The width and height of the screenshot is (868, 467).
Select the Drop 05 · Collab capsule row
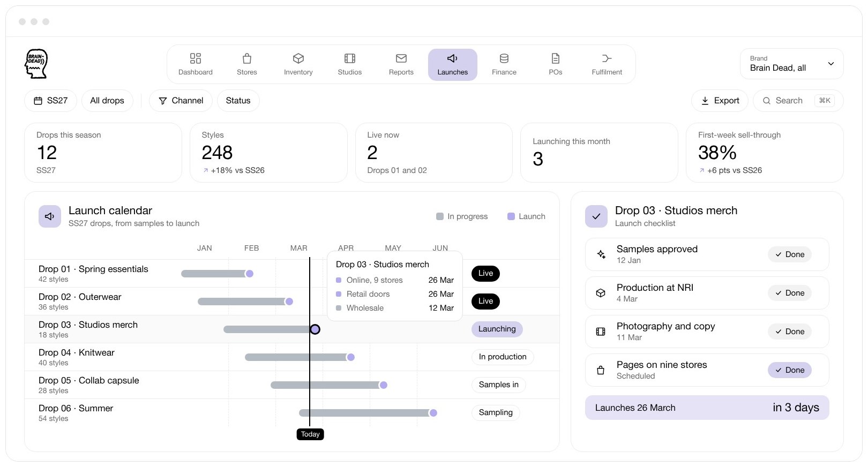point(292,385)
